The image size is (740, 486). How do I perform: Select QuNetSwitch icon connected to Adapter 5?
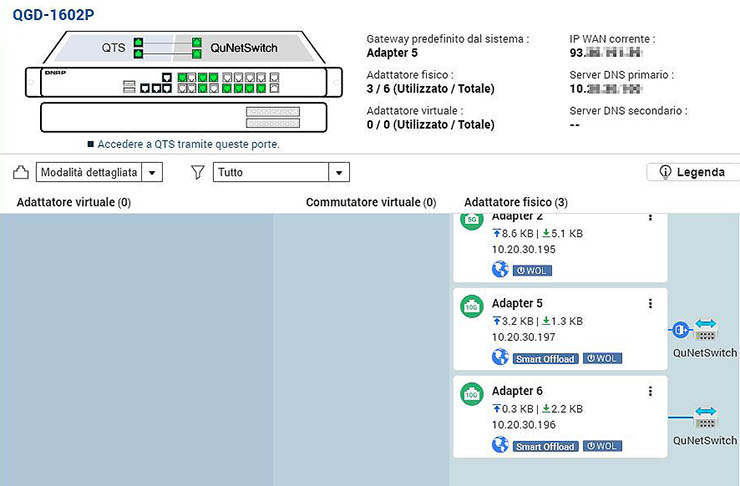click(x=705, y=328)
